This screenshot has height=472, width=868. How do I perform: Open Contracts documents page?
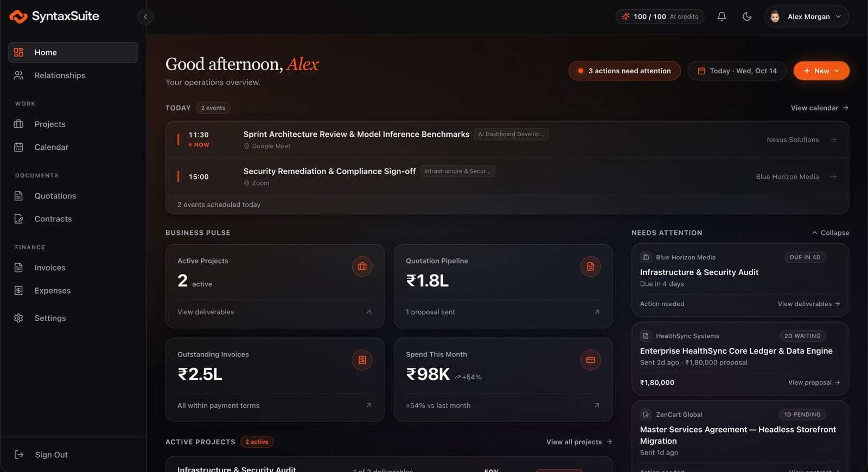click(x=73, y=219)
